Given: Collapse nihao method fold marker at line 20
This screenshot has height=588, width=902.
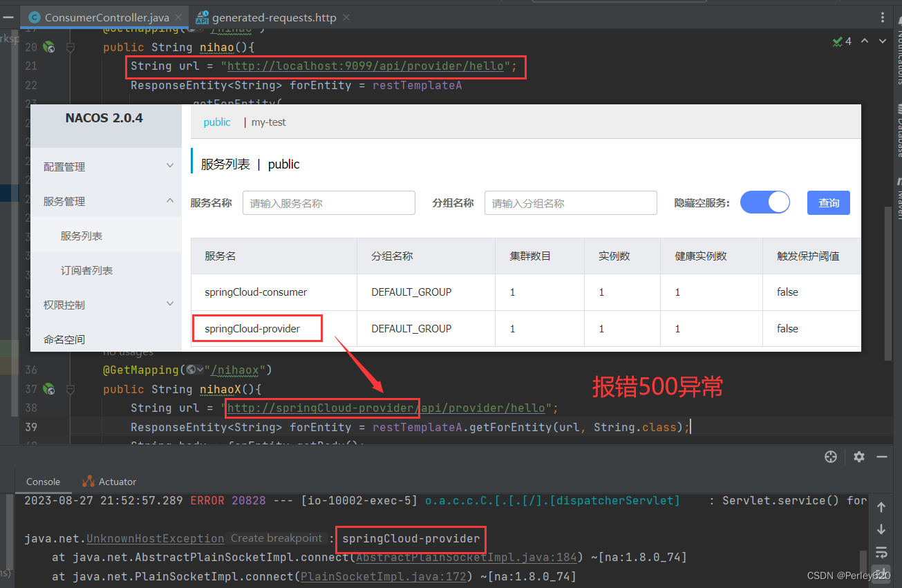Looking at the screenshot, I should [x=70, y=47].
